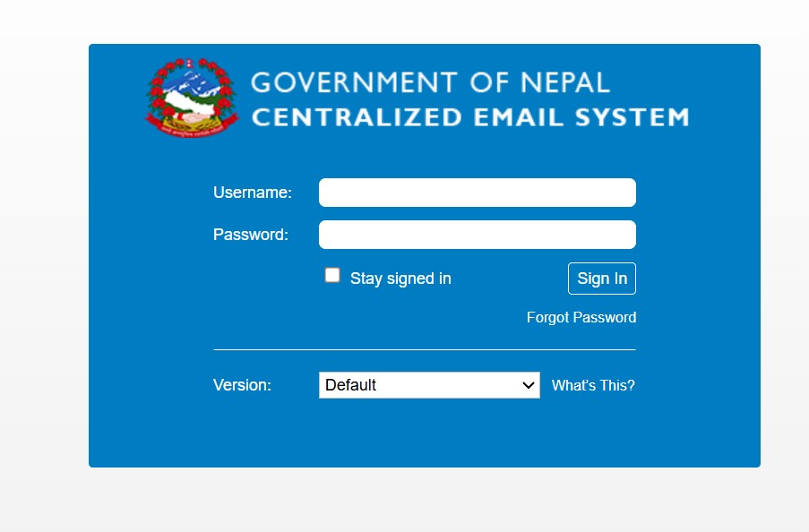This screenshot has height=532, width=809.
Task: Click the "CENTRALIZED EMAIL SYSTEM" title text
Action: [x=469, y=117]
